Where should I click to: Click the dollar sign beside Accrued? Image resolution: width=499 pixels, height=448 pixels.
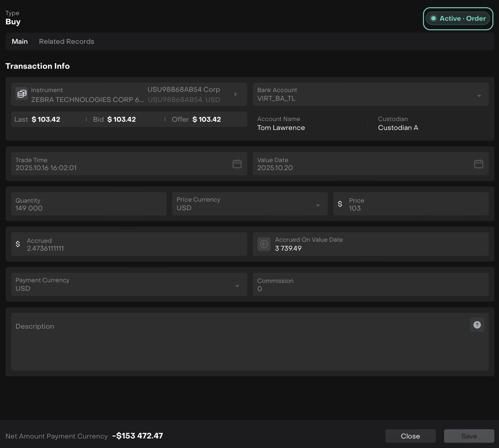(x=18, y=244)
